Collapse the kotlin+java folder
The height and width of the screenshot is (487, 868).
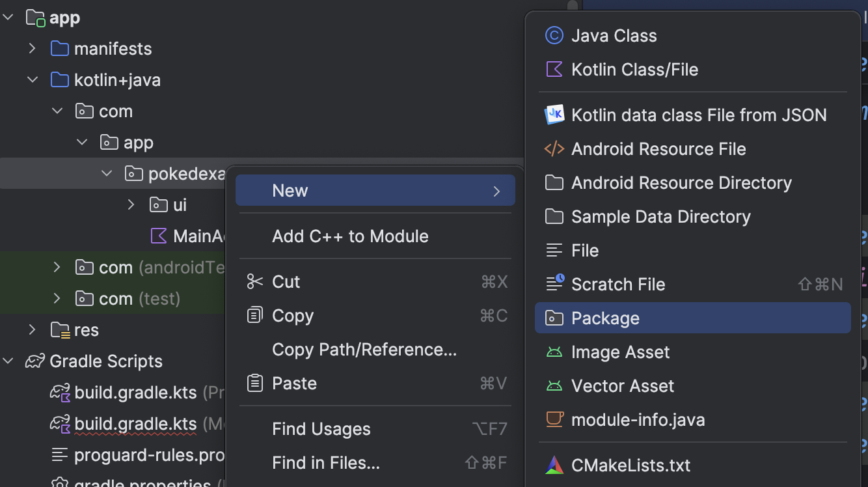pyautogui.click(x=32, y=80)
